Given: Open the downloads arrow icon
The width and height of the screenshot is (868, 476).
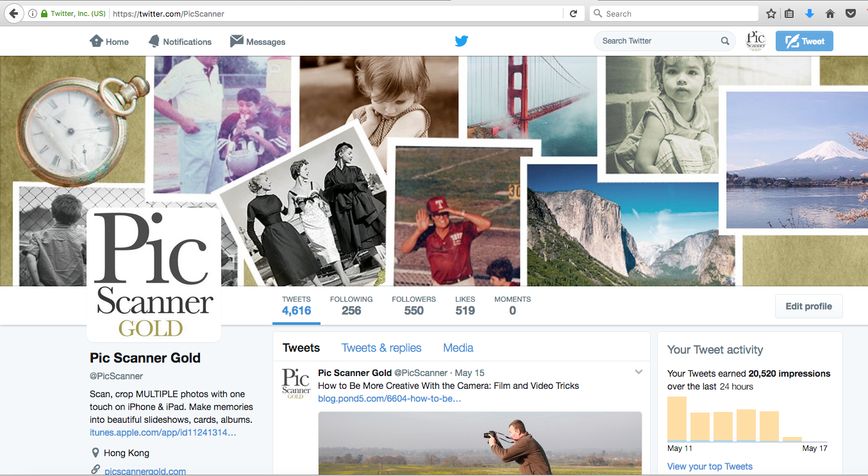Looking at the screenshot, I should coord(810,13).
